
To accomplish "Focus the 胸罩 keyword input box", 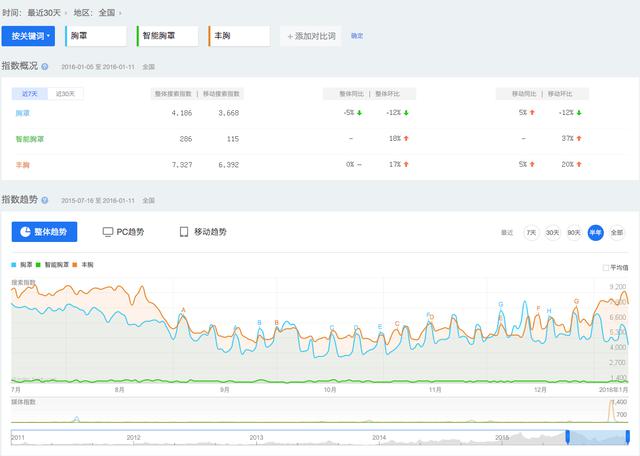I will click(96, 36).
